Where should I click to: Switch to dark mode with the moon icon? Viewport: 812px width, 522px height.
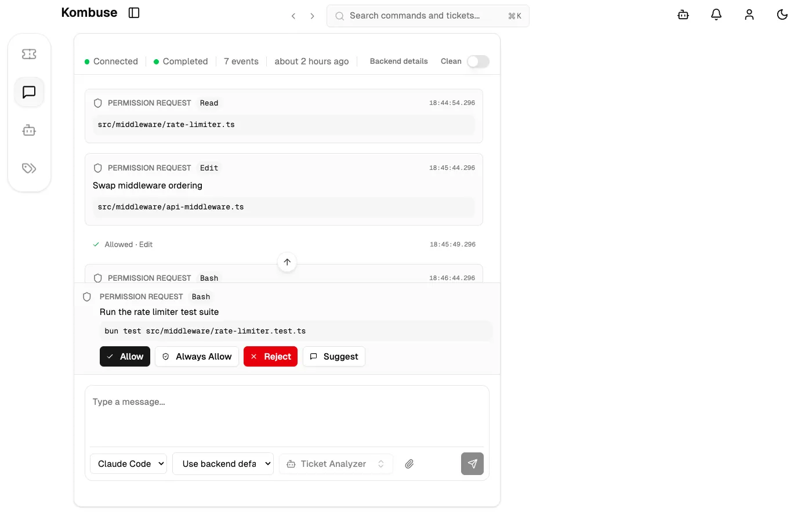[782, 14]
